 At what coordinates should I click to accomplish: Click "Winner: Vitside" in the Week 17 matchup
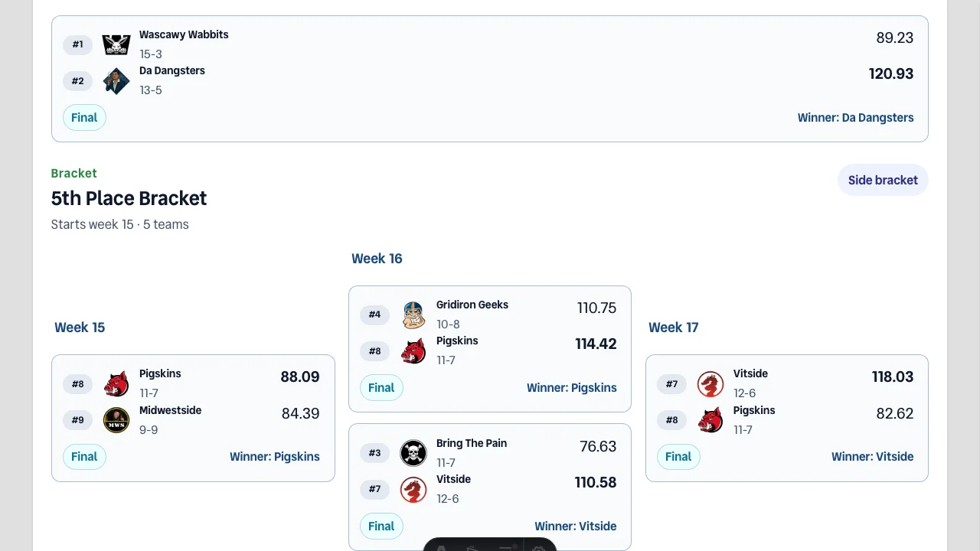pyautogui.click(x=873, y=457)
